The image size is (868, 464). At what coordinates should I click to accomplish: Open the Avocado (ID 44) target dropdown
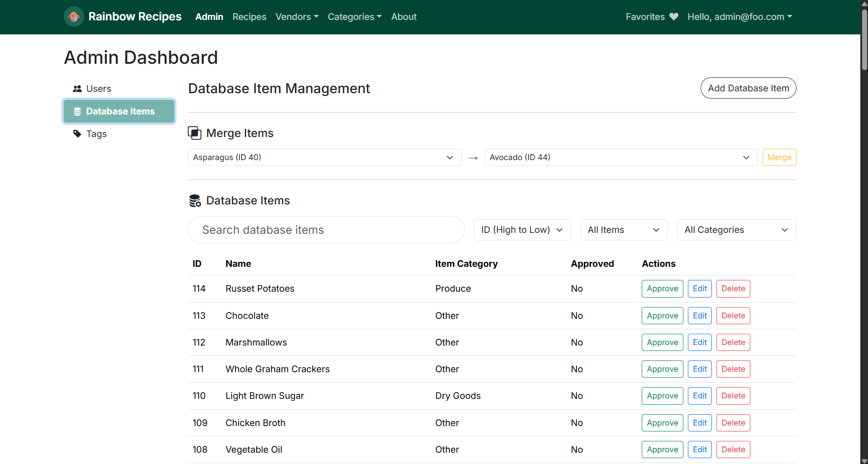pyautogui.click(x=620, y=157)
